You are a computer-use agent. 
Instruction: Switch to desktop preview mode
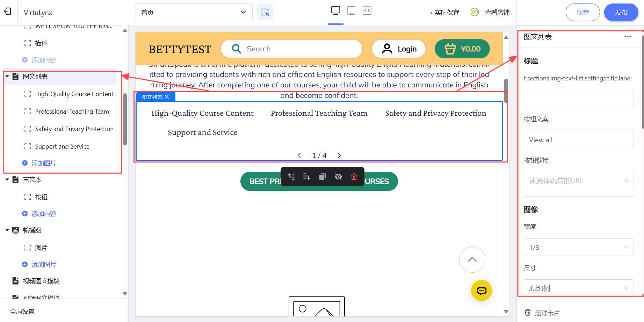335,10
